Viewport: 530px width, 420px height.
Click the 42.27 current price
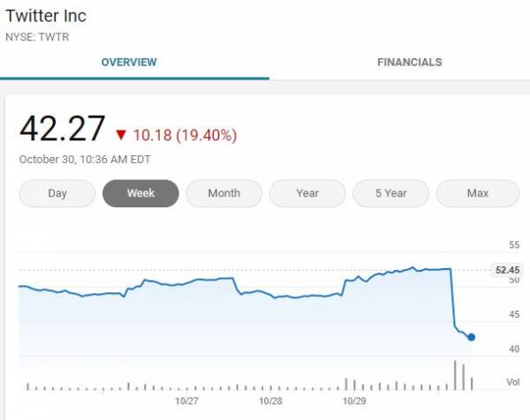coord(62,130)
